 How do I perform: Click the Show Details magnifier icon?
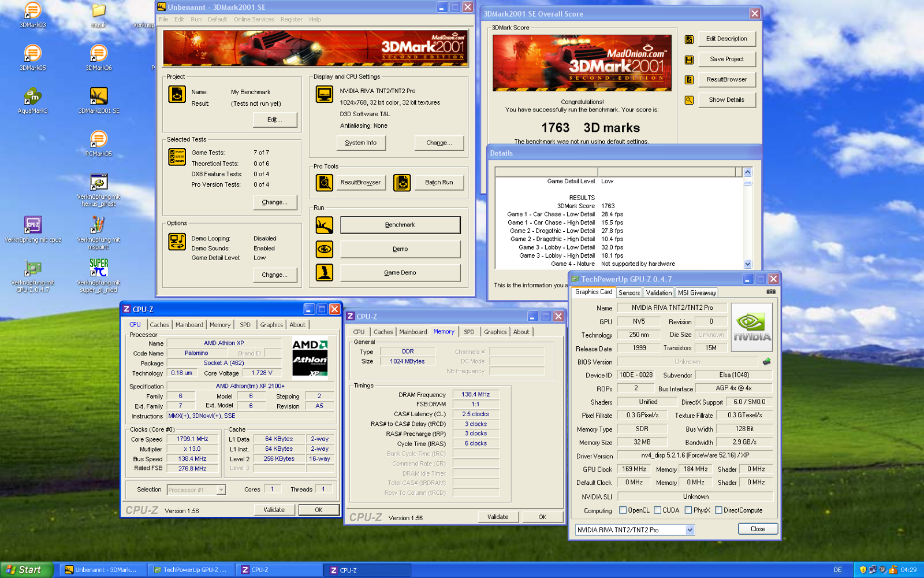point(689,100)
